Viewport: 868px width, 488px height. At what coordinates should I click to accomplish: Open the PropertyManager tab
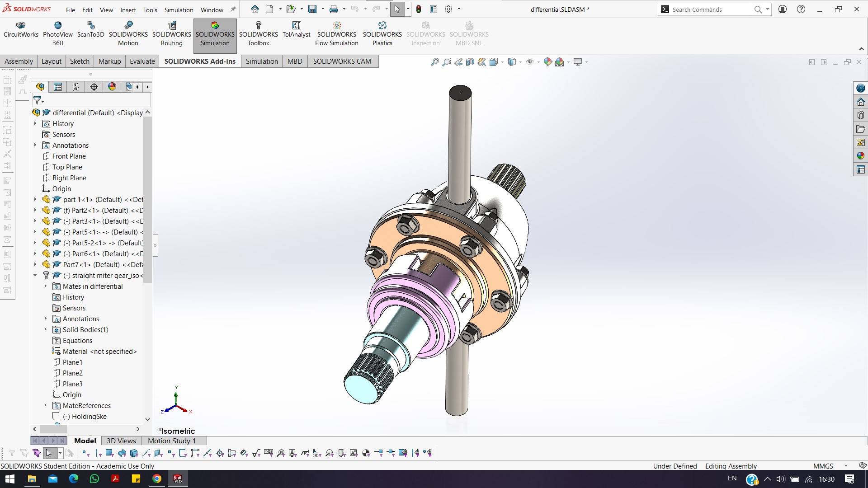58,87
